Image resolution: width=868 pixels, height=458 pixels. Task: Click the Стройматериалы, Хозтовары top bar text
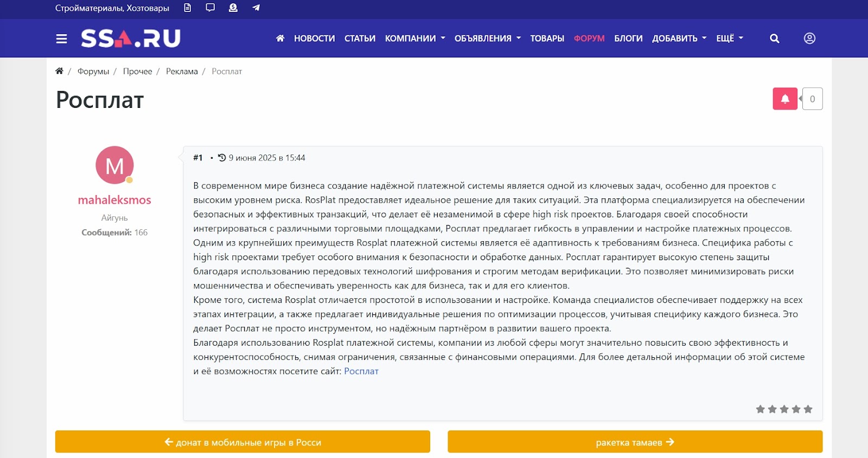pos(112,8)
